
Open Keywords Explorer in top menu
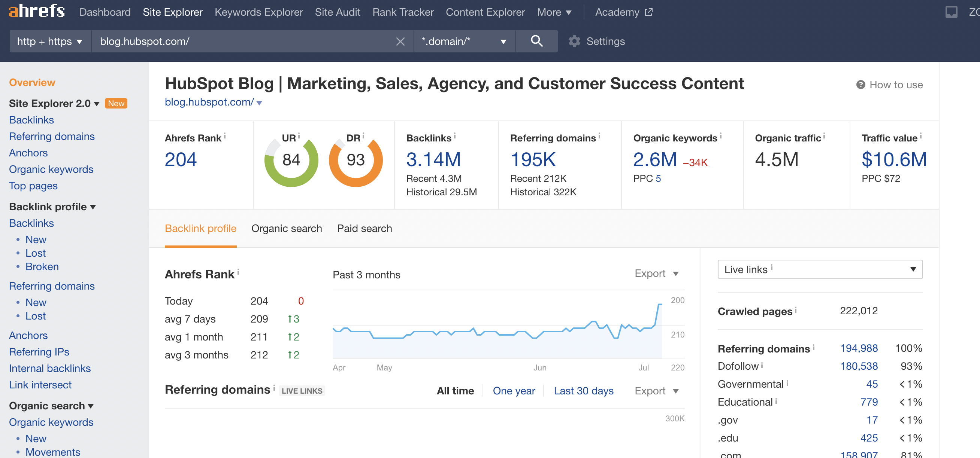click(258, 12)
